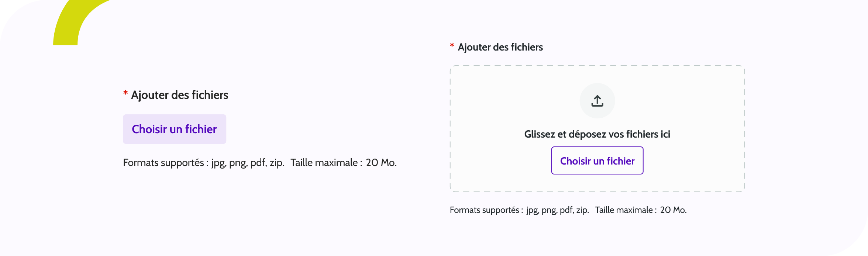
Task: Click the "Ajouter des fichiers" label above the drop zone
Action: pos(500,47)
